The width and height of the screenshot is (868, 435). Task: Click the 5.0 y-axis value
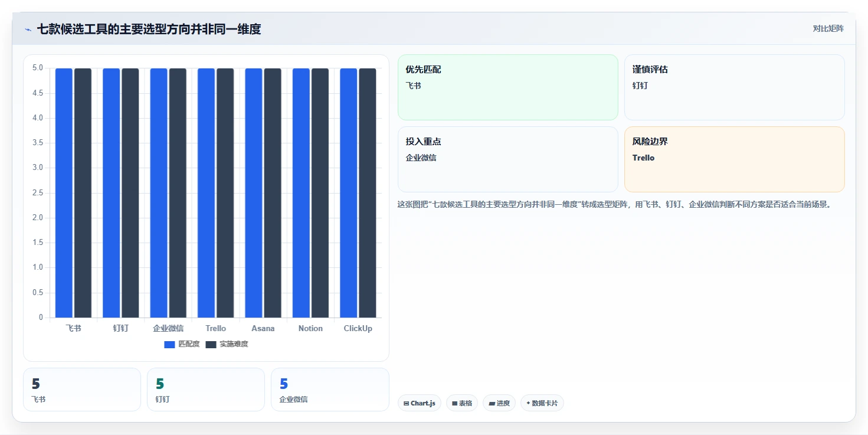(x=38, y=68)
